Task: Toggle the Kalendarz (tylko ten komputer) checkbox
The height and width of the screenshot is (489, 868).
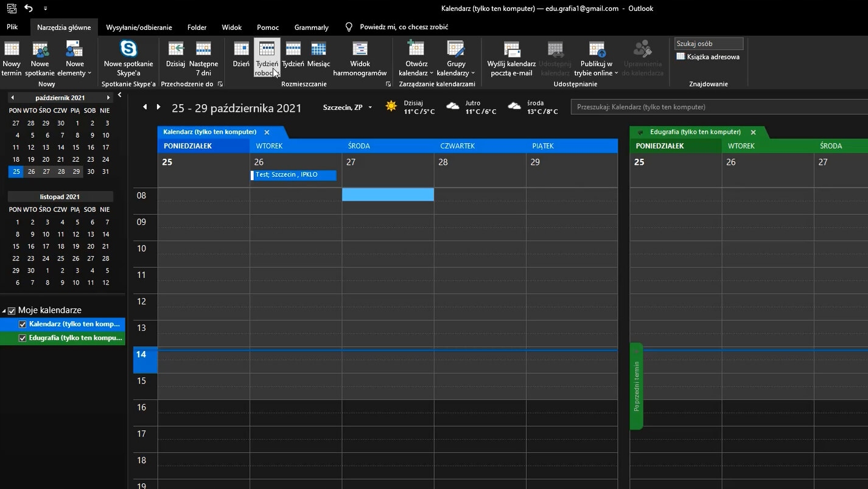Action: click(23, 324)
